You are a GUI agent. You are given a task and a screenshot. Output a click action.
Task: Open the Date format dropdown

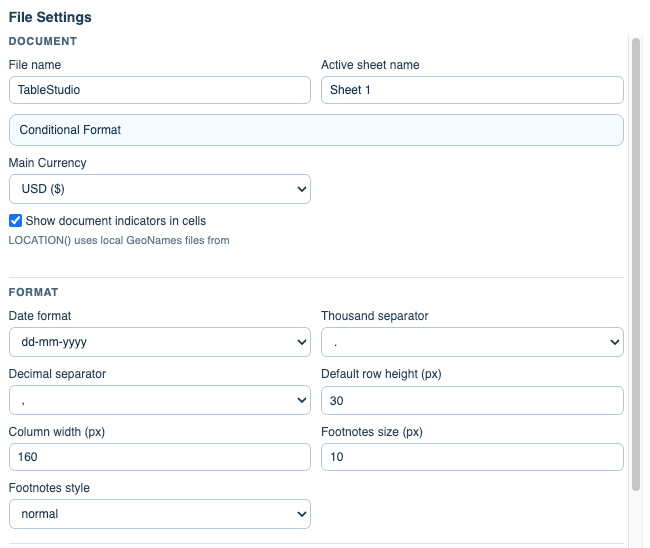[160, 342]
